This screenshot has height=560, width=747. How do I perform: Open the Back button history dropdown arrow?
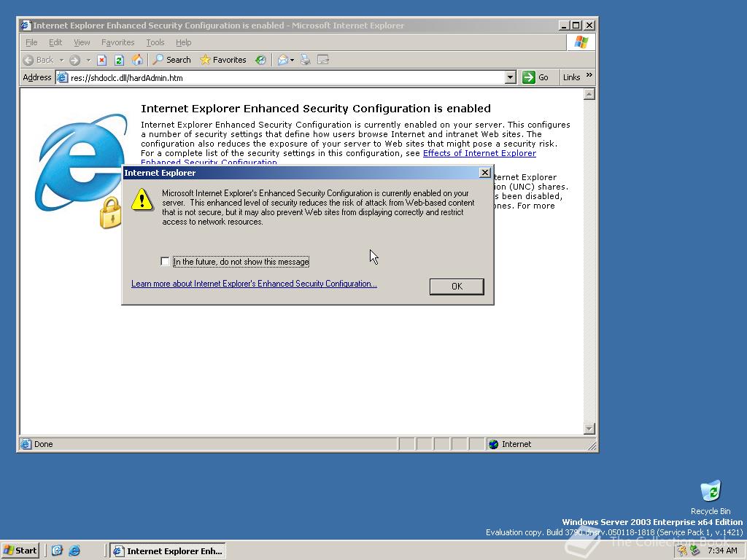(x=61, y=60)
